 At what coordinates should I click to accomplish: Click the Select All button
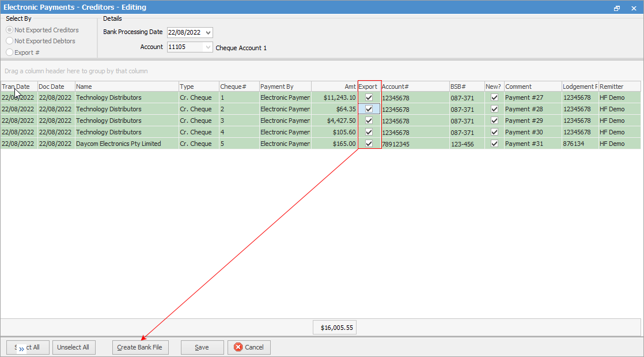point(27,347)
